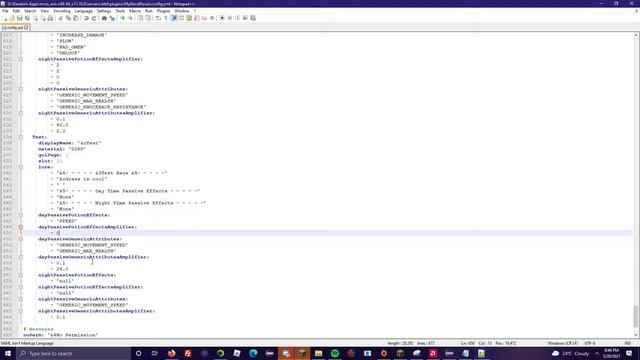Viewport: 640px width, 360px height.
Task: Collapse dayPassiveGenericAttributesAmplifier fold marker
Action: (21, 257)
